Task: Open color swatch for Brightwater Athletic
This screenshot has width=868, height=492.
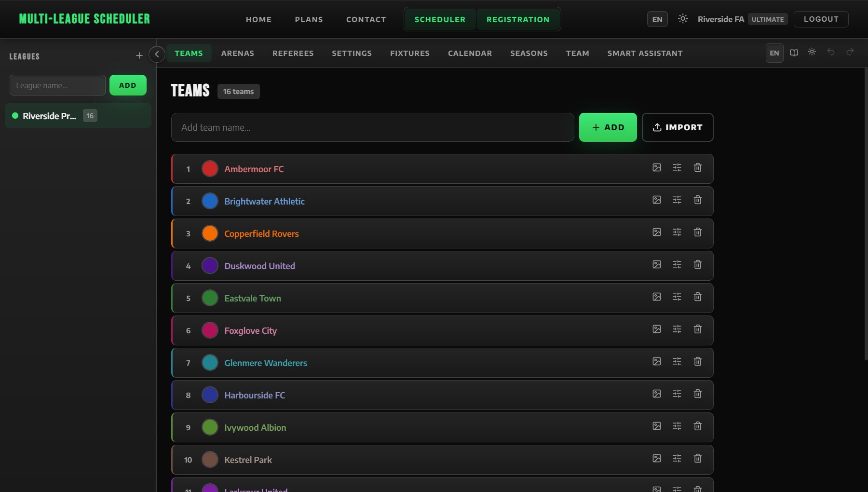Action: [x=210, y=201]
